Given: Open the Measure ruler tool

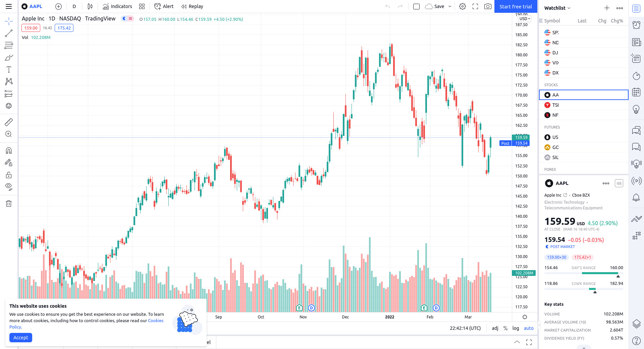Looking at the screenshot, I should 9,122.
